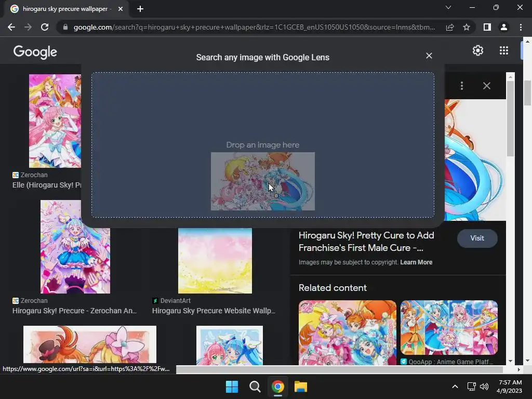Image resolution: width=532 pixels, height=399 pixels.
Task: Reload the current page
Action: [x=45, y=27]
